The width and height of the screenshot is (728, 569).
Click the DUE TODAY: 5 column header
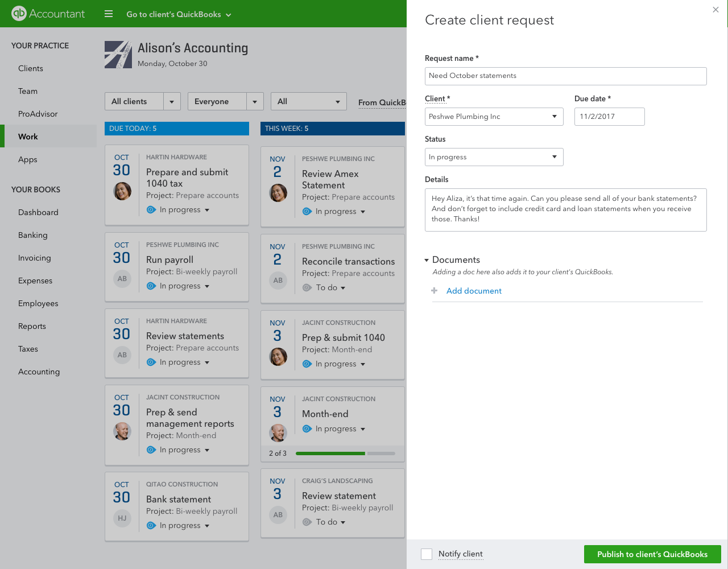click(x=177, y=129)
